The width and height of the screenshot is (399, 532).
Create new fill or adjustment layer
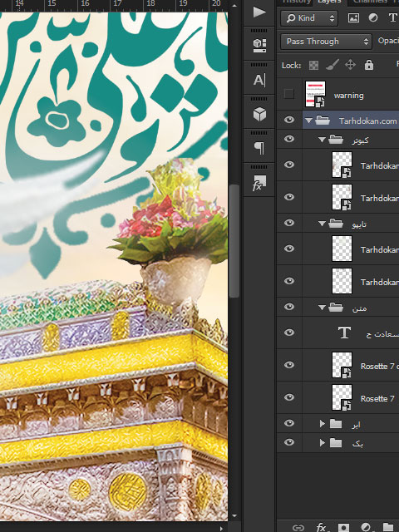tap(366, 528)
